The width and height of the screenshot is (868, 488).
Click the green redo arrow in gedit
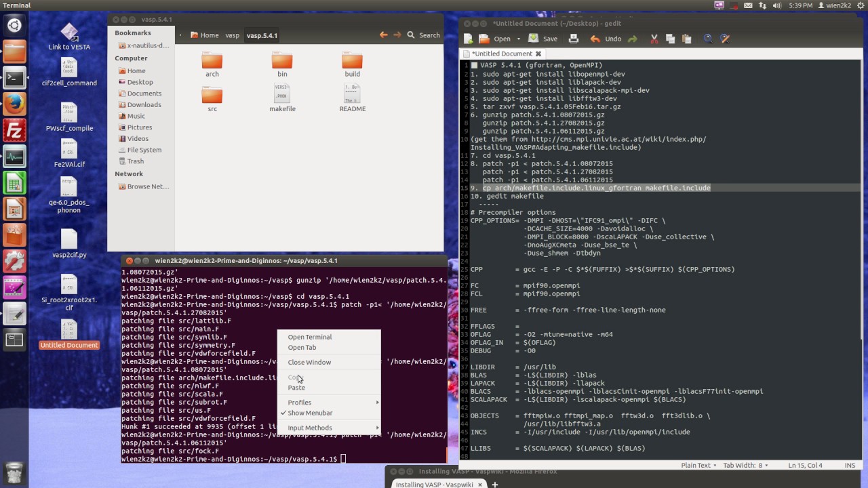(x=633, y=39)
